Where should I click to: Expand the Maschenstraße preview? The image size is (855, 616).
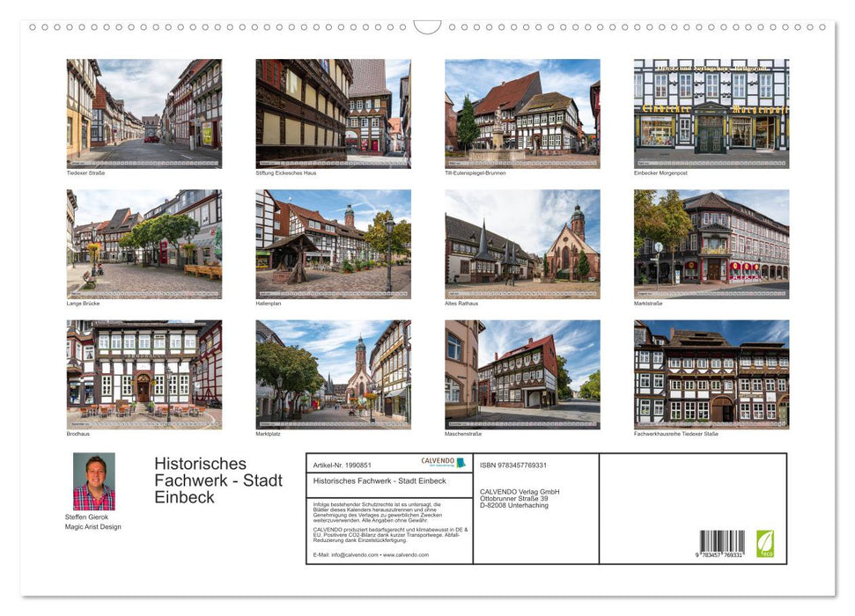(x=521, y=373)
